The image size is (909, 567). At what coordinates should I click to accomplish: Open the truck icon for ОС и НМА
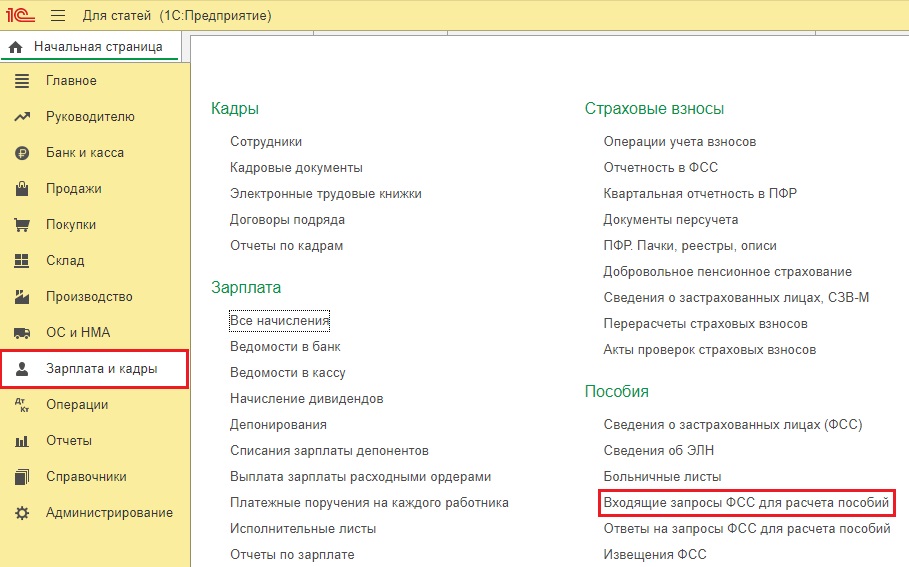[x=22, y=333]
